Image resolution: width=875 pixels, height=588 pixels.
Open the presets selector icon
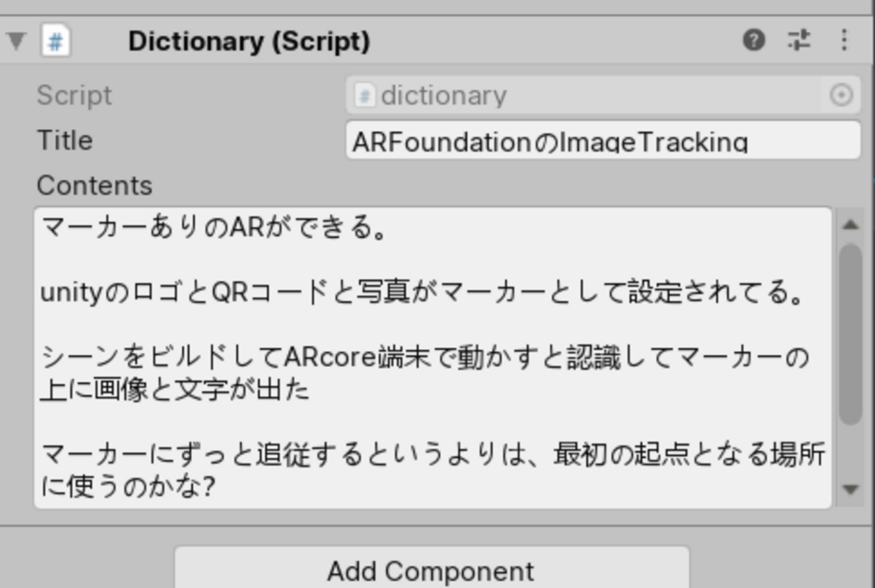tap(799, 41)
